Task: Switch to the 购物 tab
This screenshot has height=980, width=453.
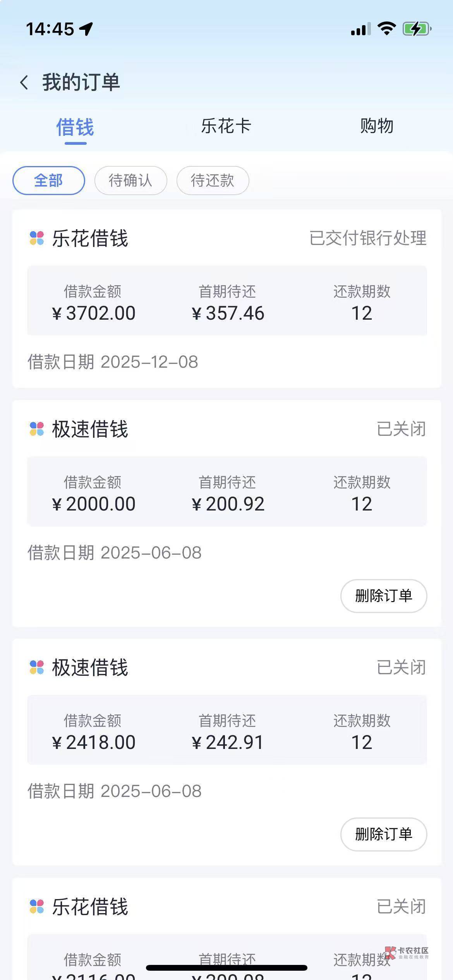Action: click(x=376, y=126)
